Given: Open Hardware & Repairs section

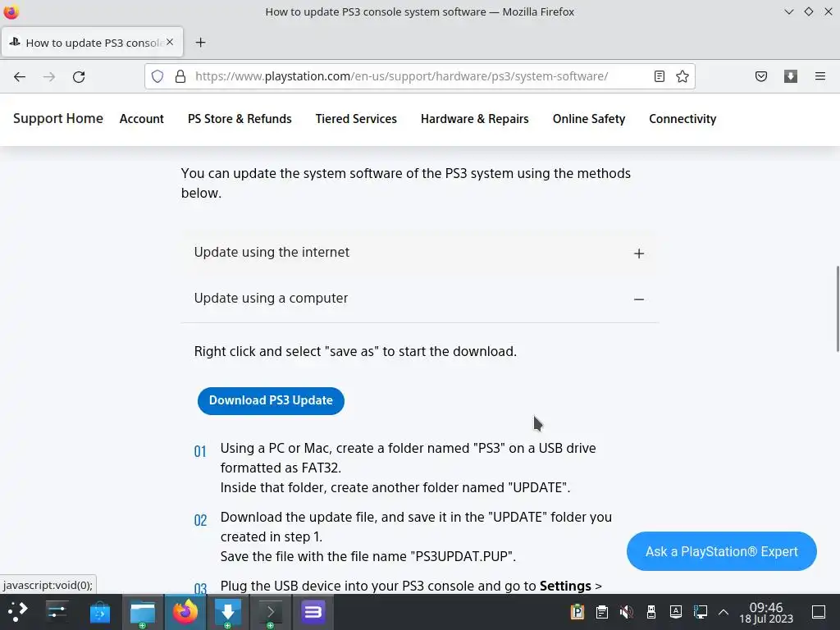Looking at the screenshot, I should pos(475,119).
